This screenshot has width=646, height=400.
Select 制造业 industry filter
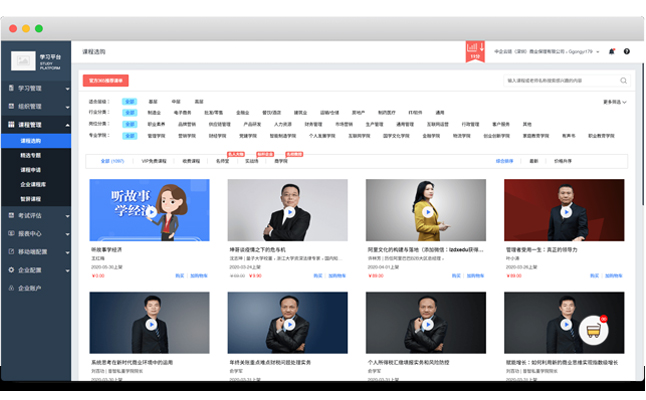tap(154, 112)
